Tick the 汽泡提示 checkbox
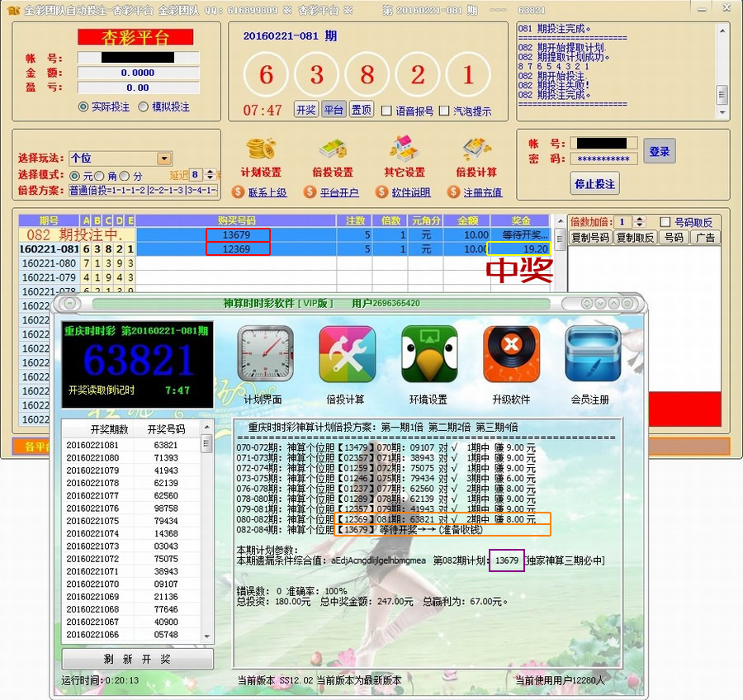Image resolution: width=743 pixels, height=700 pixels. pyautogui.click(x=444, y=111)
